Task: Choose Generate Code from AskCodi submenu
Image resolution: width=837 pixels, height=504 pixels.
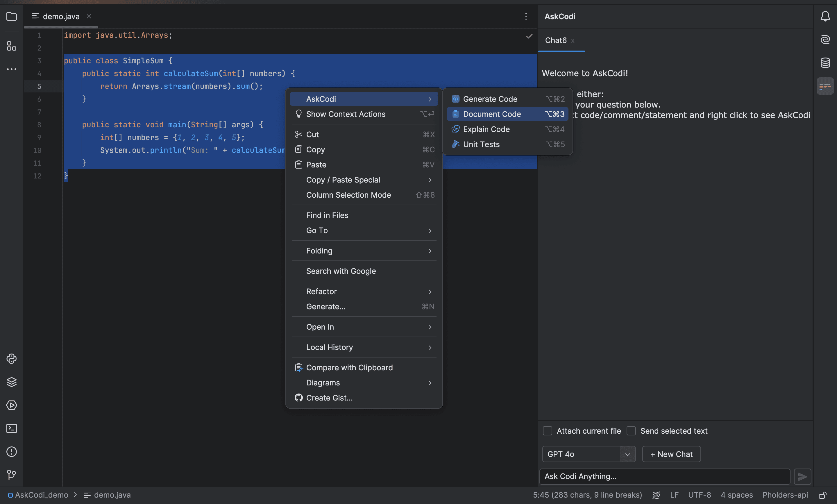Action: pyautogui.click(x=508, y=99)
